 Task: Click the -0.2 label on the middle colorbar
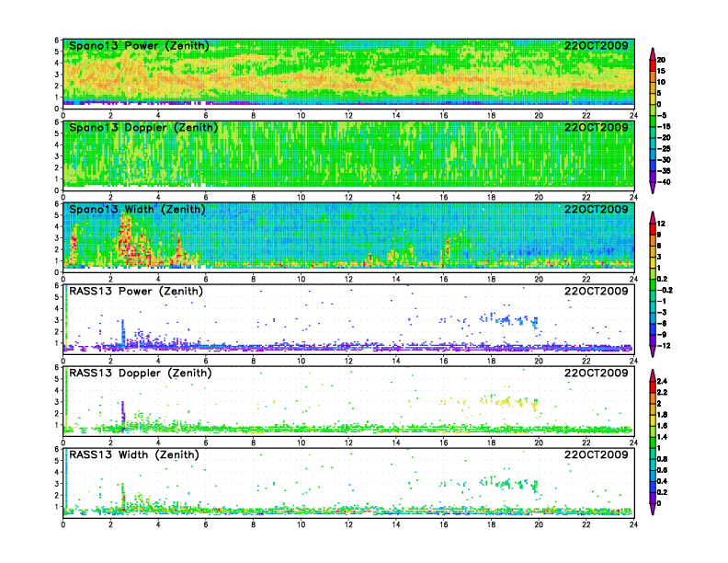click(665, 290)
